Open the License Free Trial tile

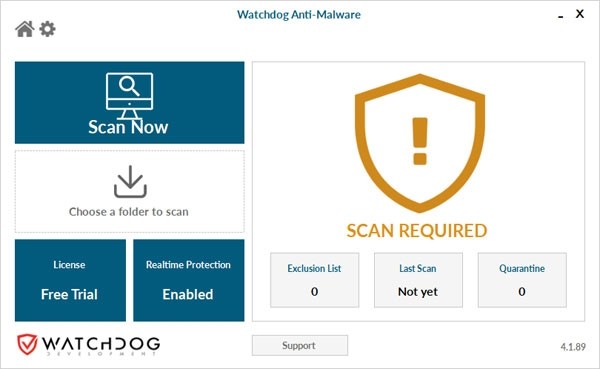coord(70,280)
